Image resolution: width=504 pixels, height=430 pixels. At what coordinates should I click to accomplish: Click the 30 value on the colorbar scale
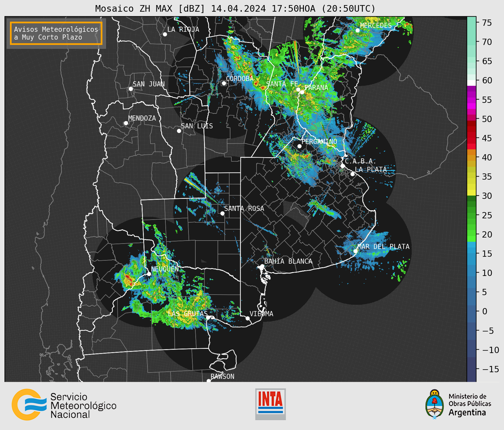click(x=487, y=196)
